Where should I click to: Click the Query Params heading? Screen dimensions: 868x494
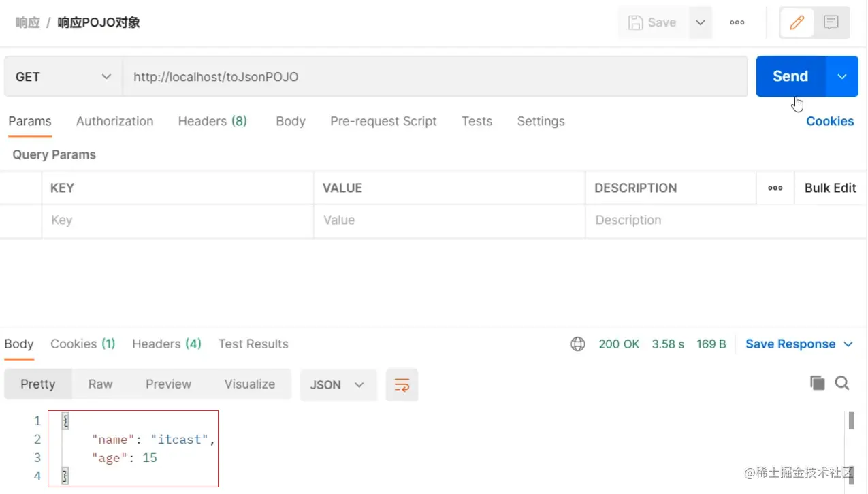54,154
